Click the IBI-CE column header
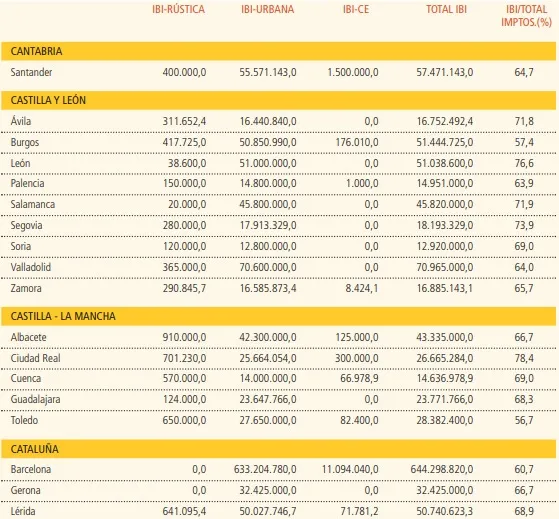Viewport: 559px width, 519px height. [356, 9]
